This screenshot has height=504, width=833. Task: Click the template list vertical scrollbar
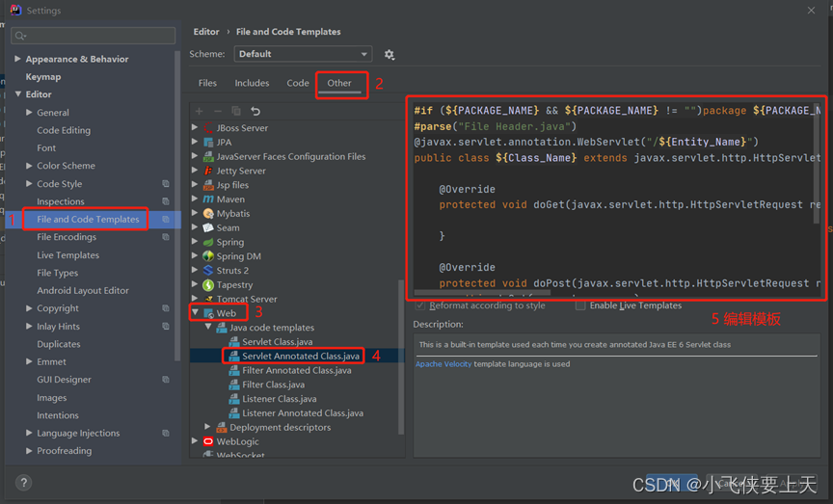coord(401,356)
